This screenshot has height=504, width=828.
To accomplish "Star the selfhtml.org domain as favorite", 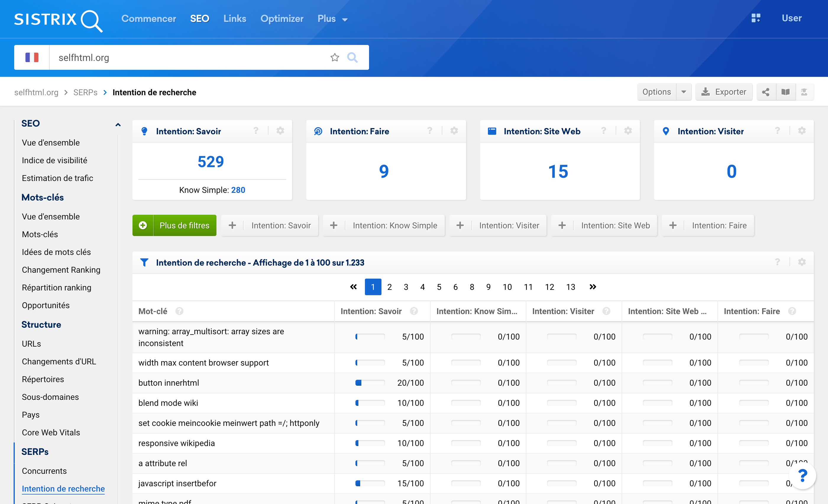I will tap(335, 57).
